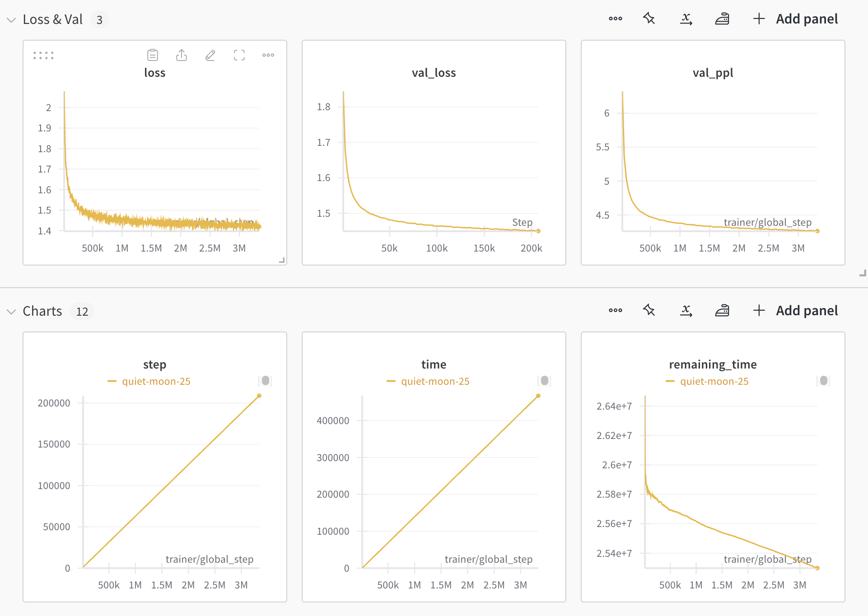Click the loss chart title
868x616 pixels.
click(x=155, y=73)
